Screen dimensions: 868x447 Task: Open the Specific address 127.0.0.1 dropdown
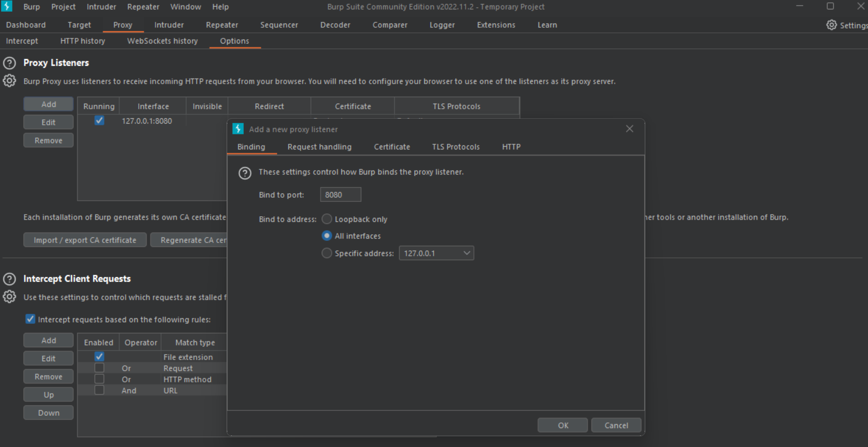pyautogui.click(x=437, y=253)
